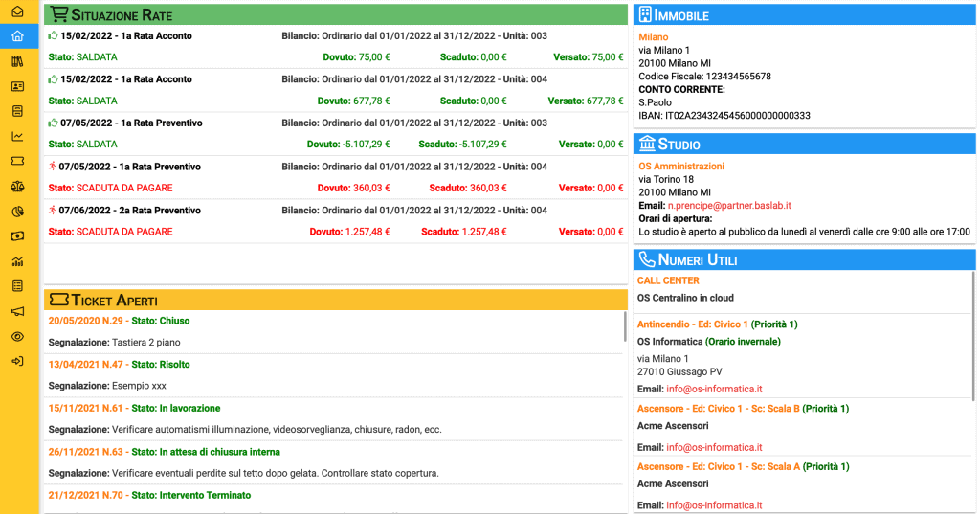Open the ID card icon in sidebar
This screenshot has height=514, width=980.
[17, 86]
